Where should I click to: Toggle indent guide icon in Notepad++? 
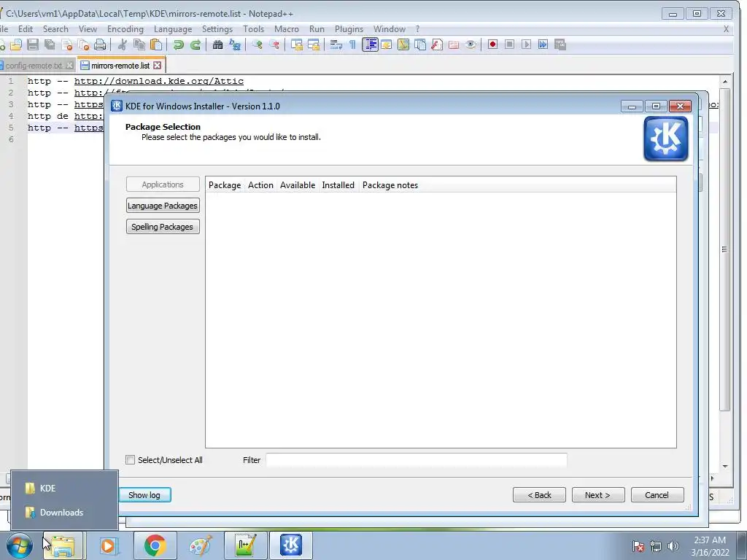(370, 44)
